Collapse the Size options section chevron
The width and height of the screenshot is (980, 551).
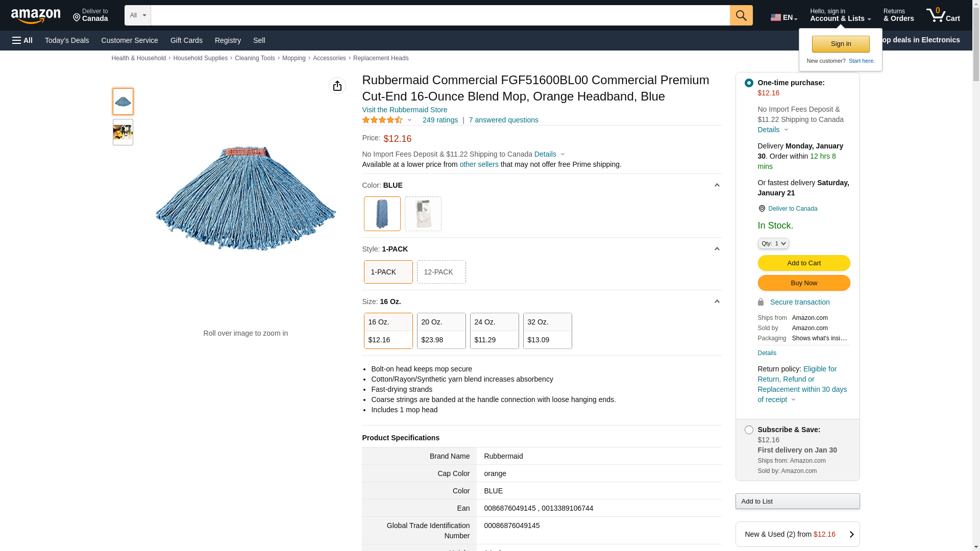[717, 302]
